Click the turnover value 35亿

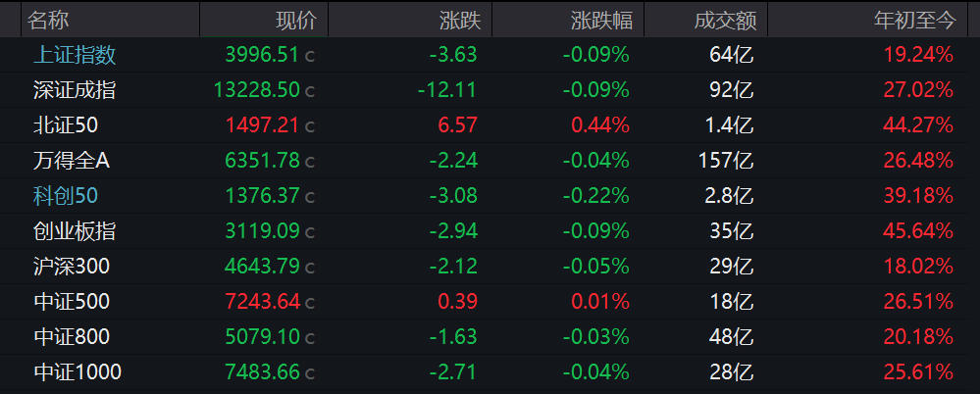732,231
